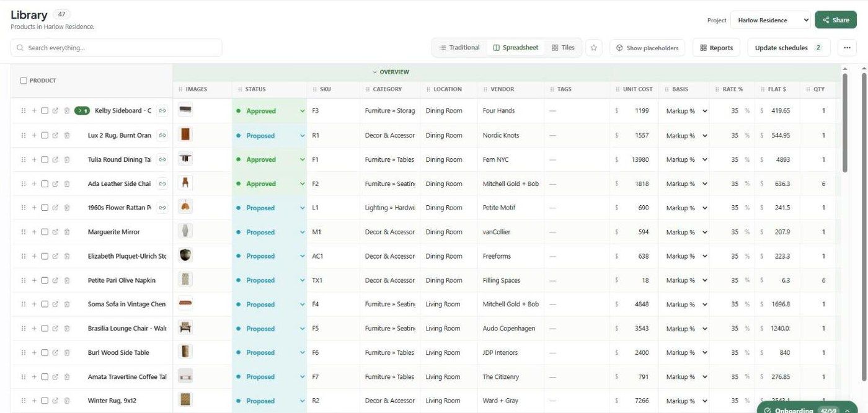
Task: Check the Tulia Round Dining row checkbox
Action: click(x=45, y=159)
